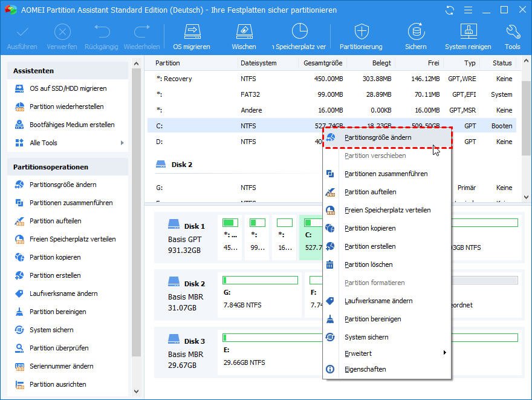Image resolution: width=532 pixels, height=400 pixels.
Task: Select G: 7.84GB NTFS partition block
Action: (x=260, y=294)
